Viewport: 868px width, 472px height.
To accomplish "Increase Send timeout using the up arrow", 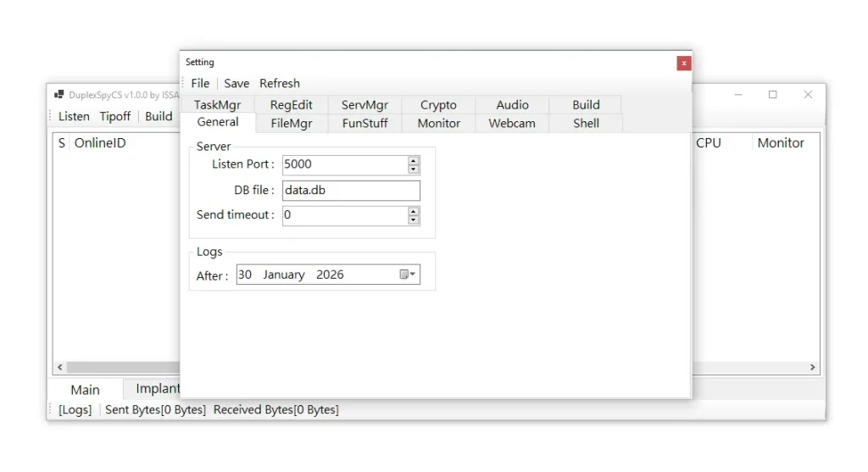I will point(414,210).
